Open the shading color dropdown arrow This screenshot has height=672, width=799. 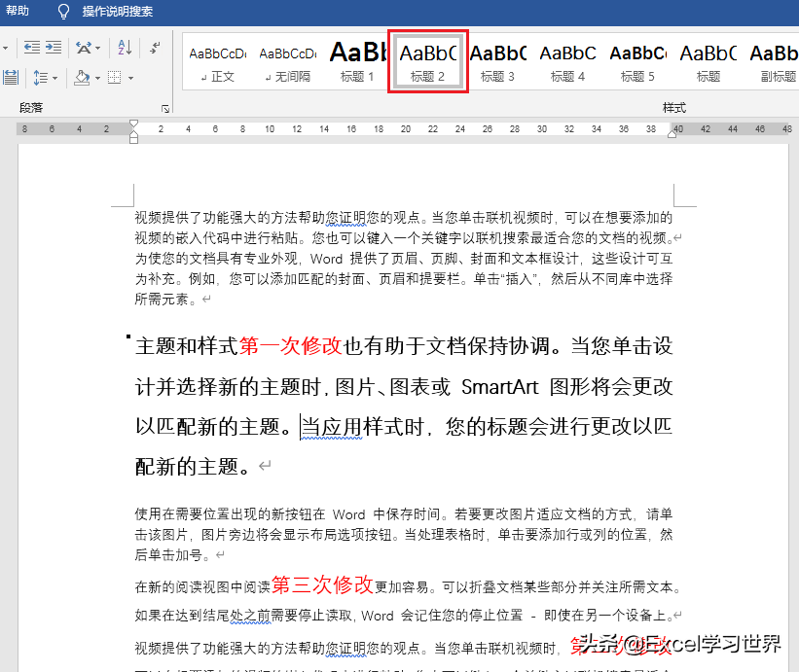96,77
